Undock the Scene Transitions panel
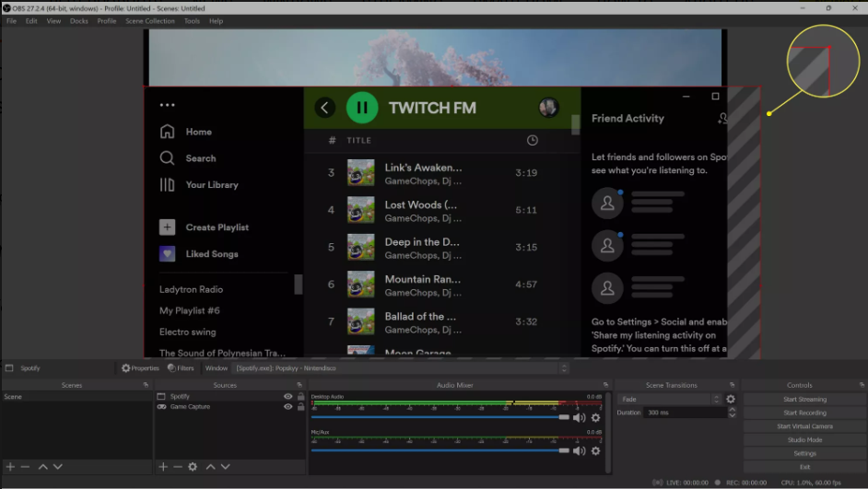This screenshot has height=489, width=868. (732, 385)
